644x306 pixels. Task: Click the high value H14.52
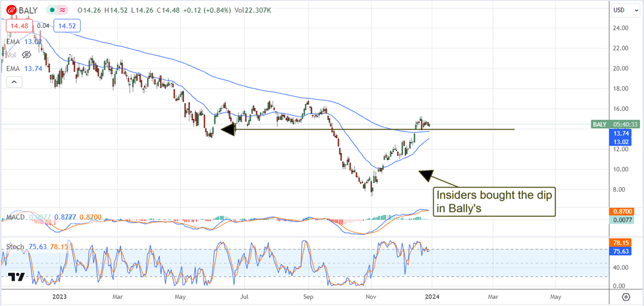[117, 10]
